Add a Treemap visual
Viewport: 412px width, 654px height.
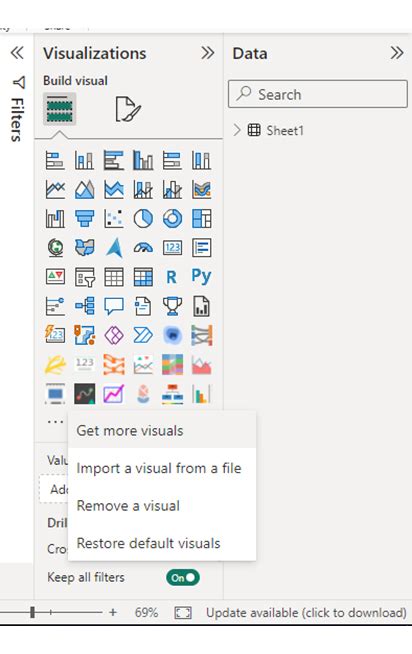pyautogui.click(x=202, y=219)
